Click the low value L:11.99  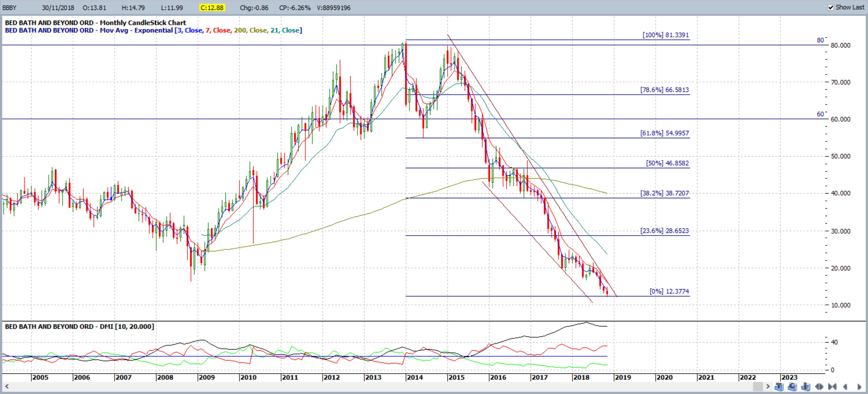coord(172,8)
